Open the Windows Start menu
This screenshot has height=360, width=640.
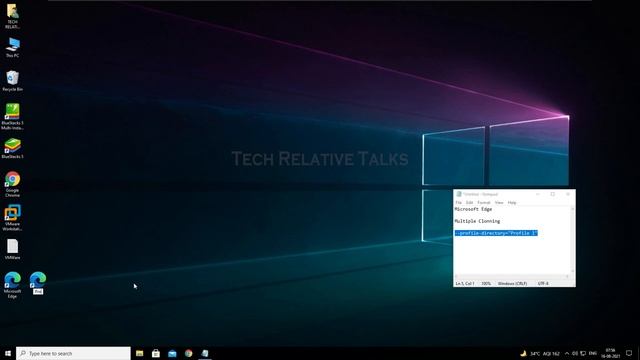click(x=8, y=353)
